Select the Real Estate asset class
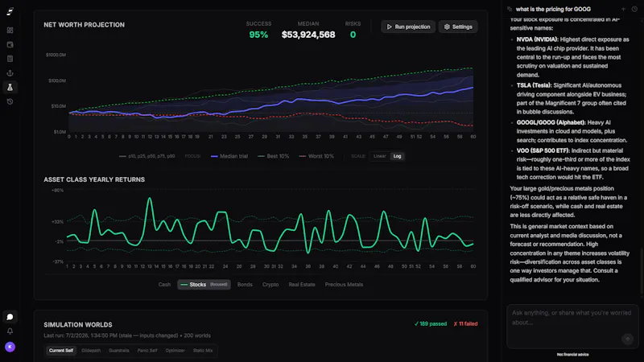This screenshot has width=644, height=362. (301, 285)
